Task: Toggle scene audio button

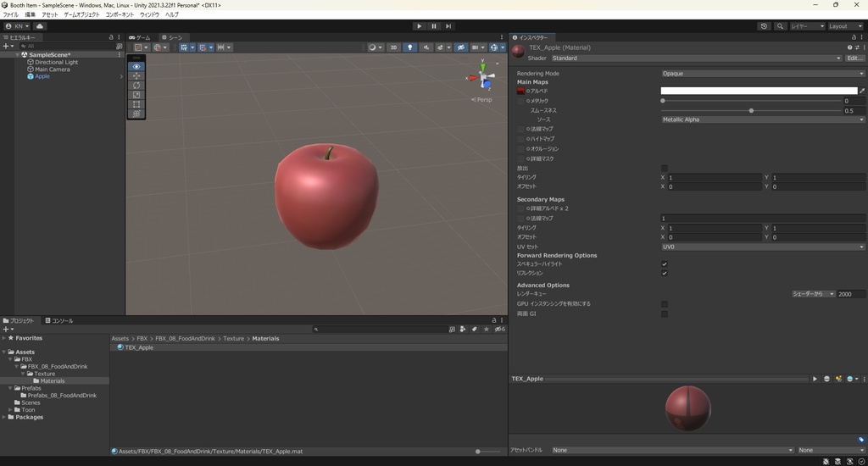Action: pos(426,47)
